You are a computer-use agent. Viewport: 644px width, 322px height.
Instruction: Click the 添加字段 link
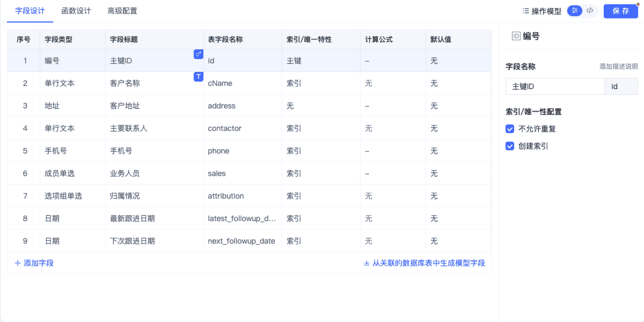click(x=34, y=263)
